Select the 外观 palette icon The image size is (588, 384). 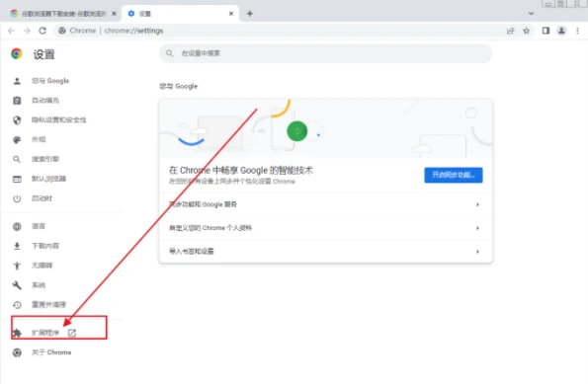[17, 140]
